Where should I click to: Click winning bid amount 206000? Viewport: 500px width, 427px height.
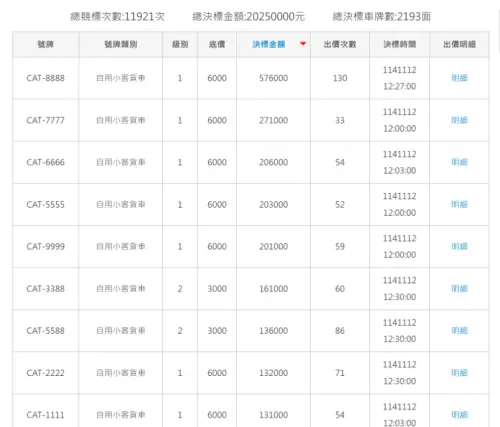(274, 162)
